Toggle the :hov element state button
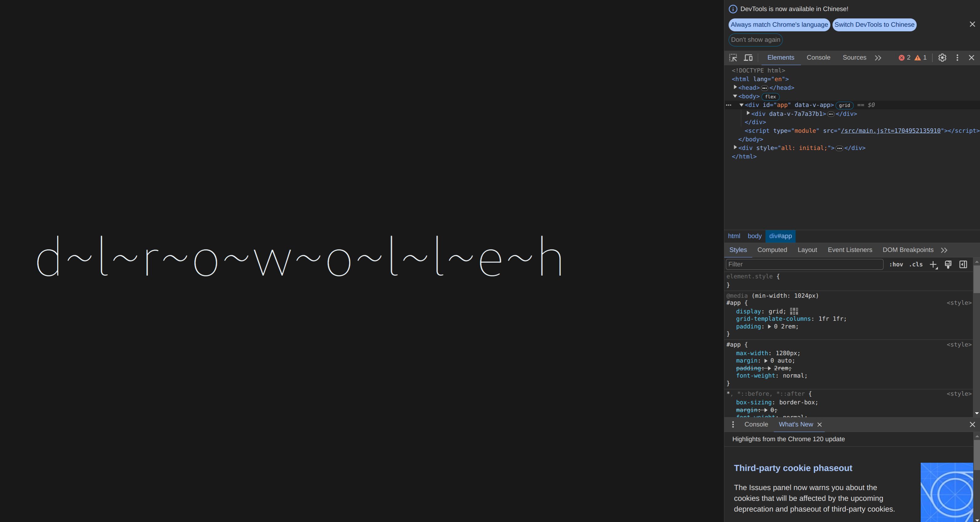Viewport: 980px width, 522px height. pyautogui.click(x=896, y=265)
